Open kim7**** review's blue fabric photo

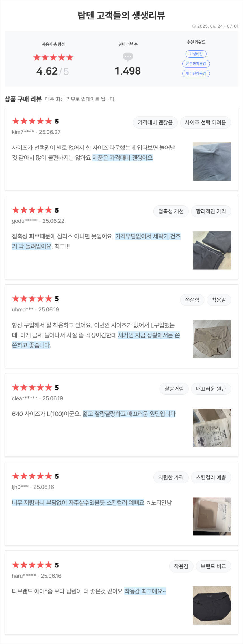[x=212, y=162]
